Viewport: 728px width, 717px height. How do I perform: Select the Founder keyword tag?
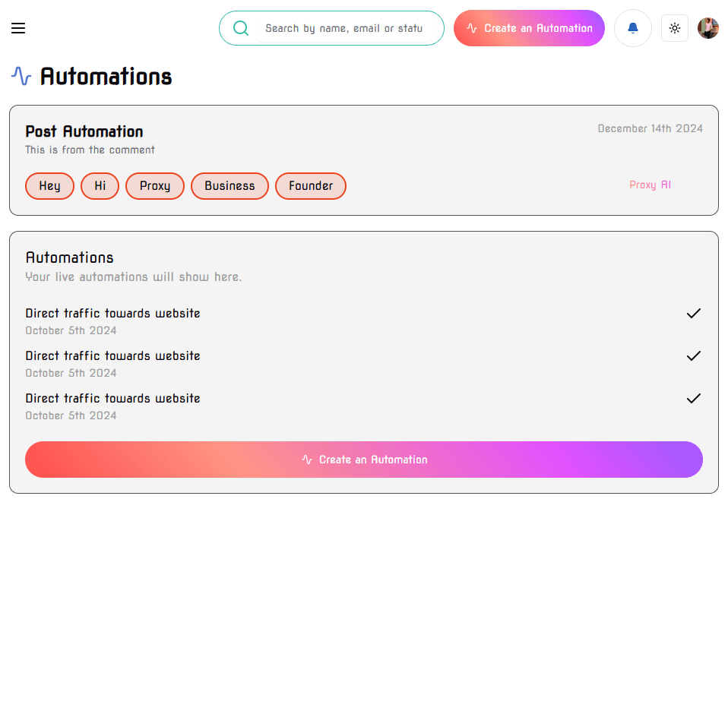pos(311,186)
